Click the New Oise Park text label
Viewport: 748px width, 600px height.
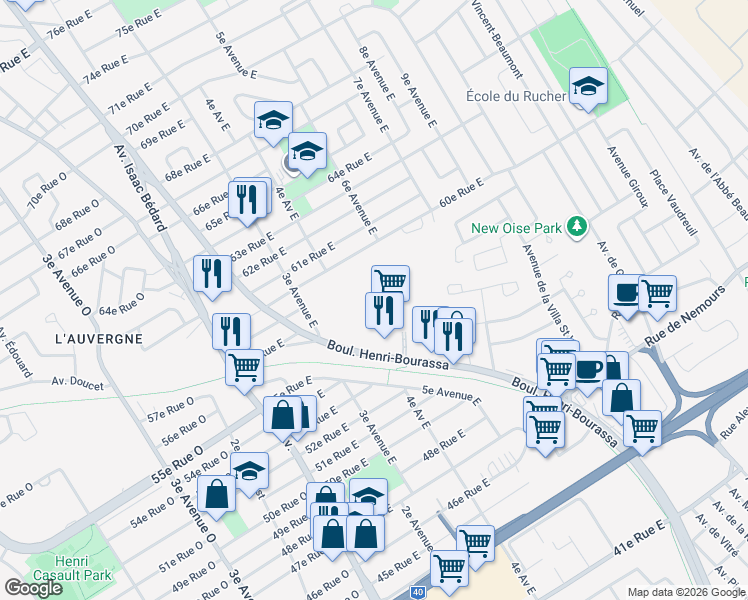pyautogui.click(x=517, y=228)
